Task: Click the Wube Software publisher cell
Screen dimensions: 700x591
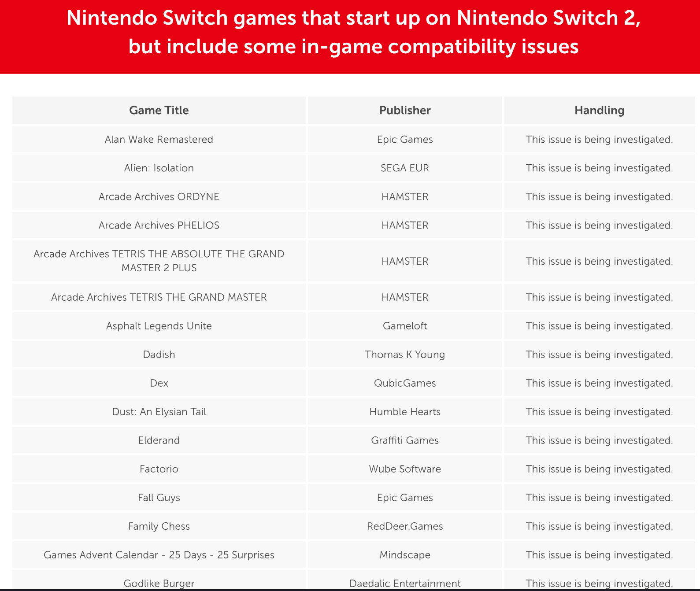Action: (405, 469)
